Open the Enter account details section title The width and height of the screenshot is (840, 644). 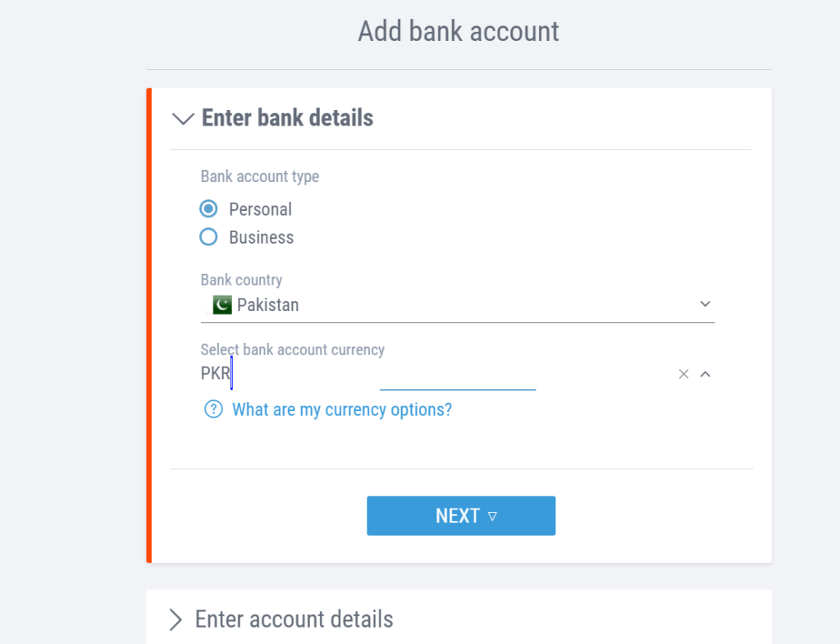click(294, 619)
